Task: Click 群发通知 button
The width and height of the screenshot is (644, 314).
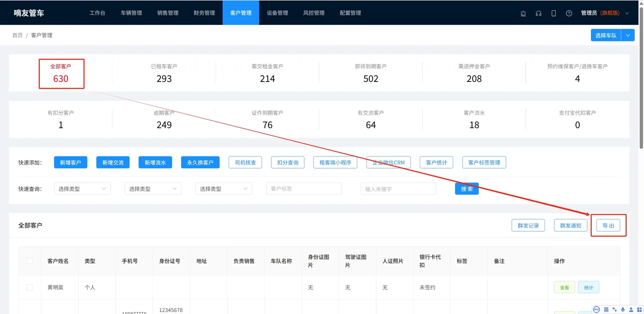Action: point(571,226)
